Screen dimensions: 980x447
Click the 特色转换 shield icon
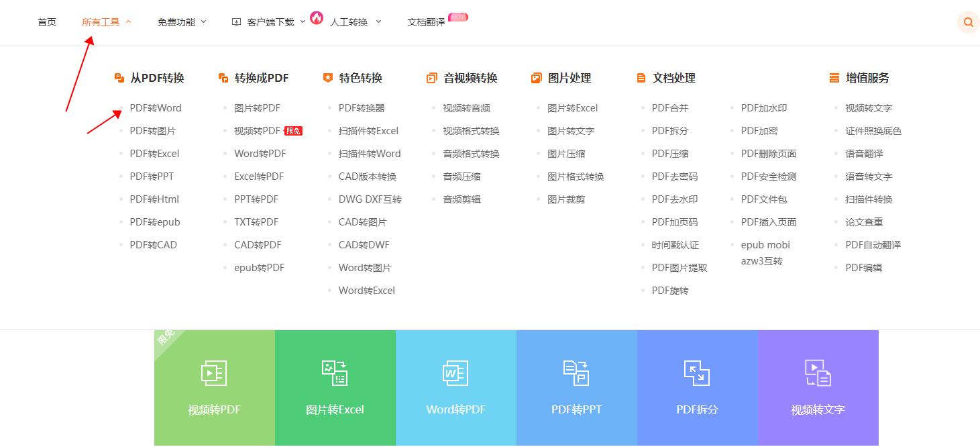tap(328, 78)
